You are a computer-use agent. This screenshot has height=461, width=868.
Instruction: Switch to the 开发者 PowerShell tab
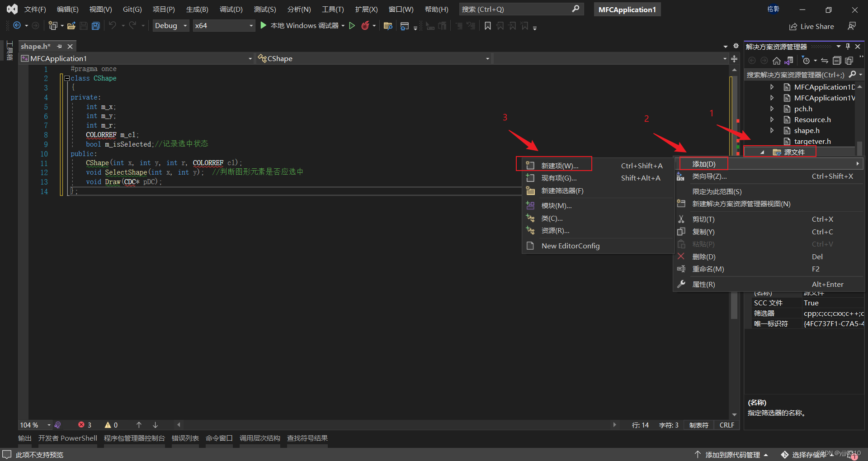pos(68,438)
